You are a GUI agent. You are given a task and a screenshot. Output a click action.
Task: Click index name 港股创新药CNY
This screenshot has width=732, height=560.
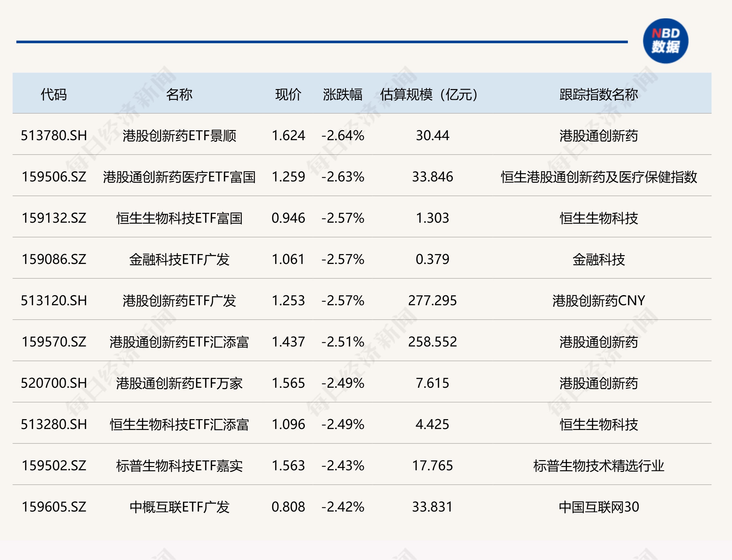(599, 301)
